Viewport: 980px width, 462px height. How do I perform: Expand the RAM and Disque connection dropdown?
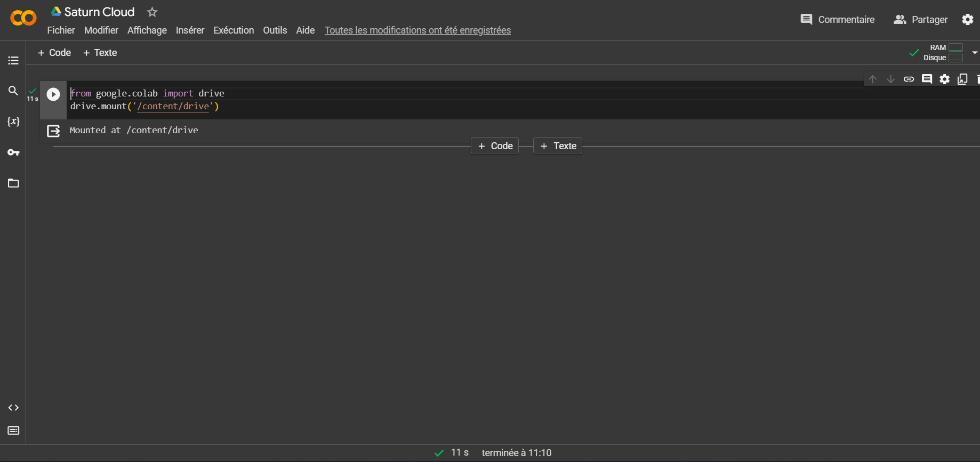975,53
